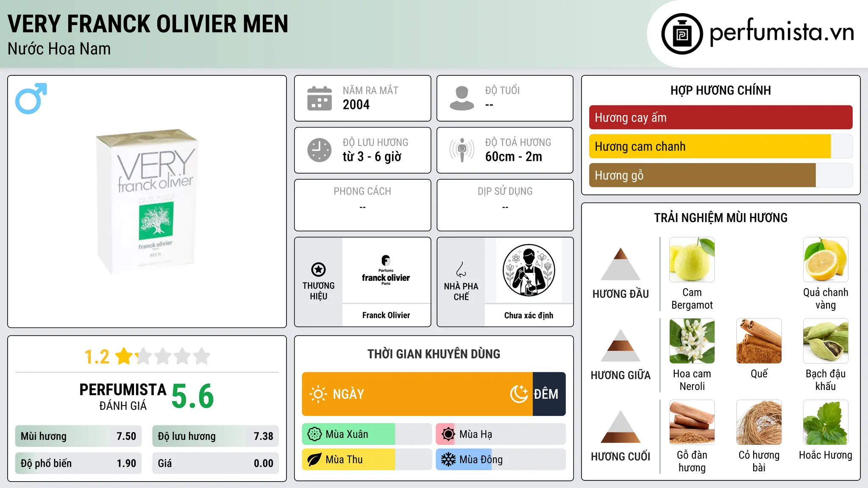The height and width of the screenshot is (488, 868).
Task: Click the green 5.6 Perfumista score
Action: 193,396
